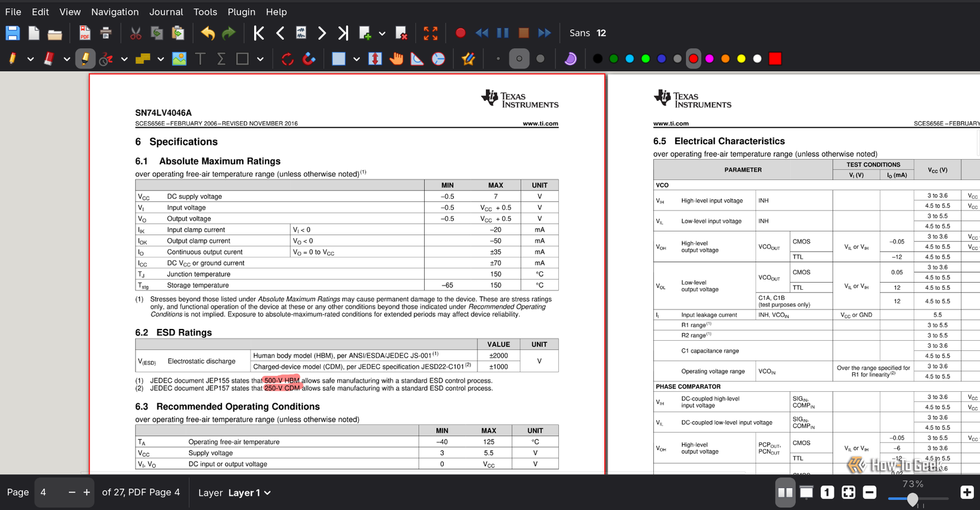Select the Highlighter tool

85,59
